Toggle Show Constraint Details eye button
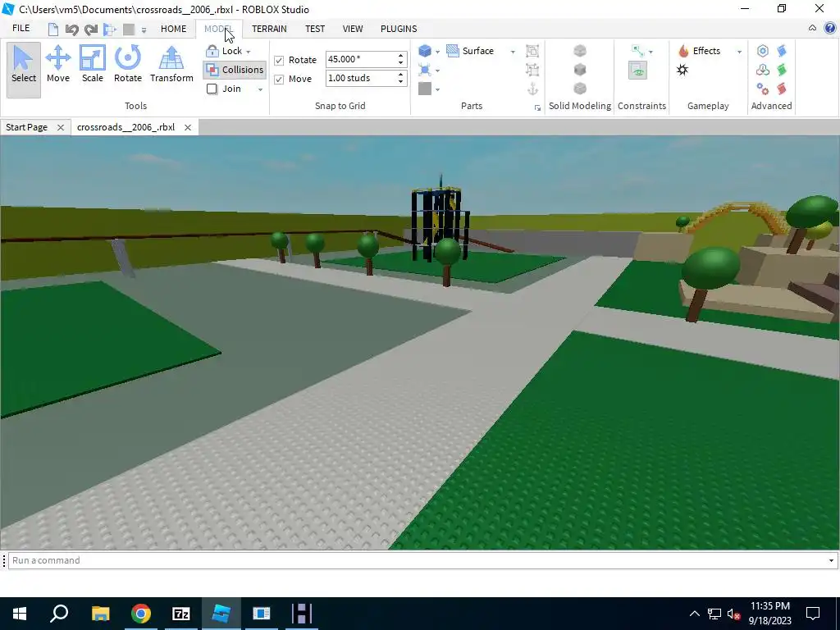Image resolution: width=840 pixels, height=630 pixels. 637,71
